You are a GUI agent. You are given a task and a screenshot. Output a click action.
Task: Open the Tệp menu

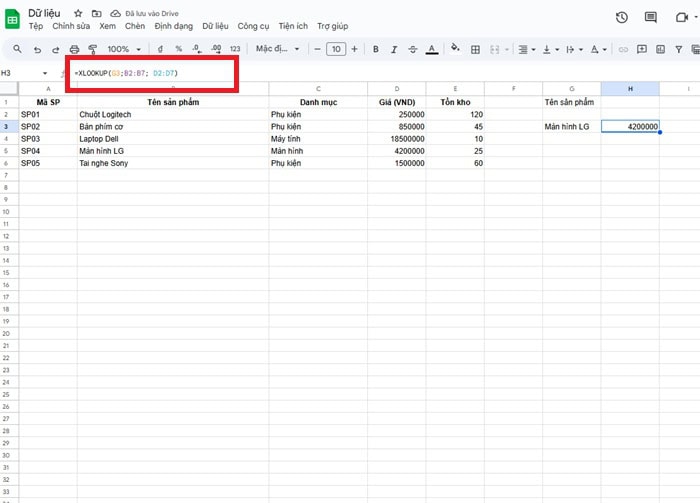(36, 26)
